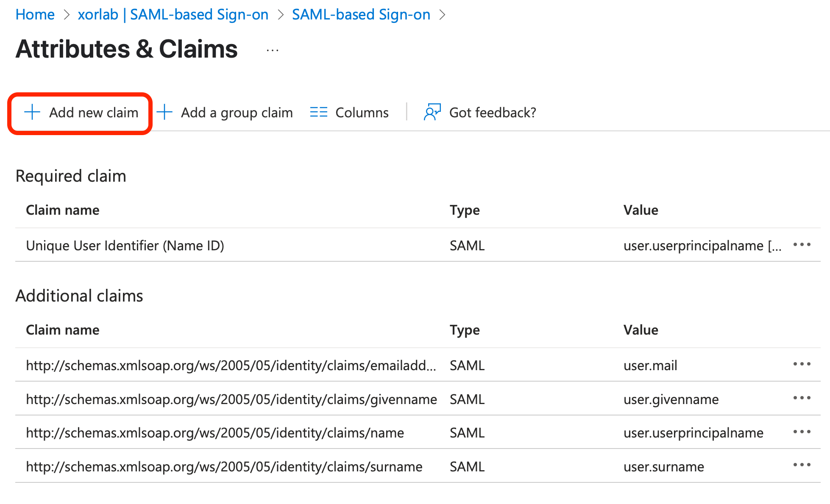Click Add new claim label
The width and height of the screenshot is (830, 504).
point(94,113)
